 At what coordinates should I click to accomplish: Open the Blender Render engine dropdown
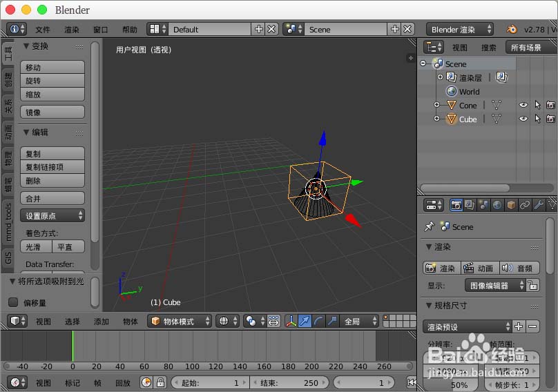click(460, 29)
